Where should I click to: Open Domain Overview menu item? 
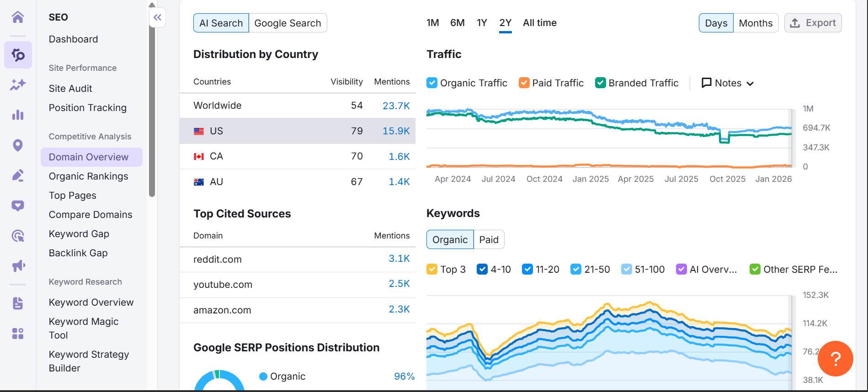pyautogui.click(x=91, y=157)
